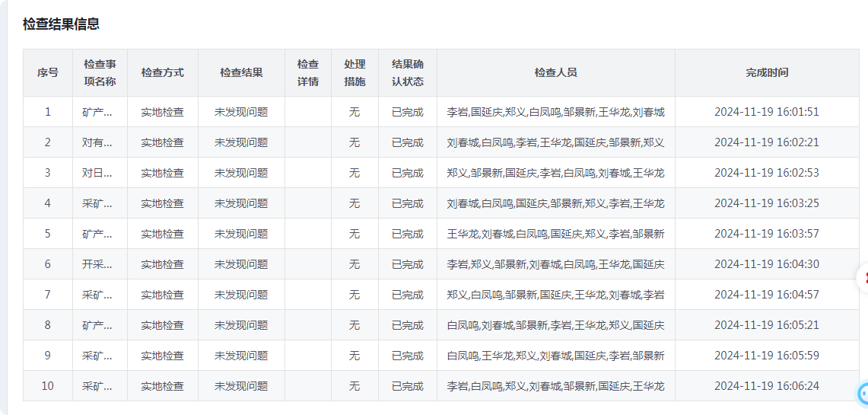Click the 检查人员 column header
This screenshot has height=415, width=868.
(556, 72)
